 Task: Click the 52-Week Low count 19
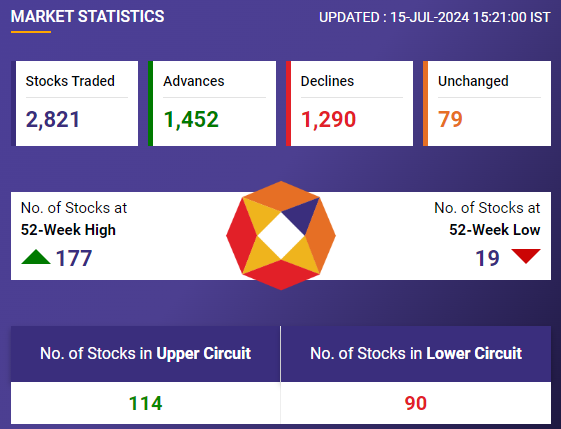point(487,258)
